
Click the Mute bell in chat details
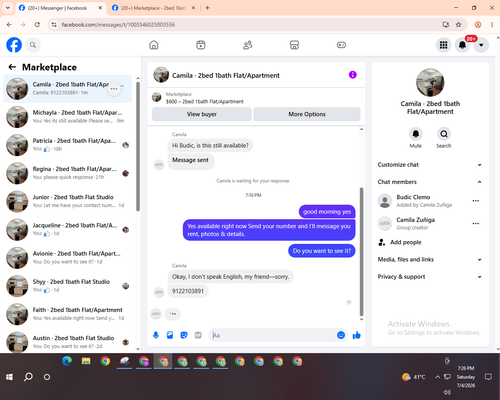click(x=416, y=134)
